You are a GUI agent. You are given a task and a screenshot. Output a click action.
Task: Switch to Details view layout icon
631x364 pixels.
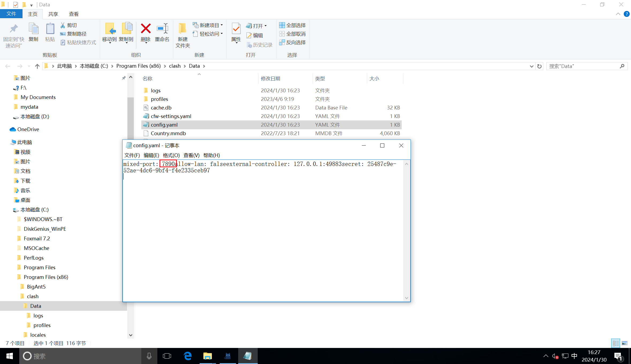[616, 343]
